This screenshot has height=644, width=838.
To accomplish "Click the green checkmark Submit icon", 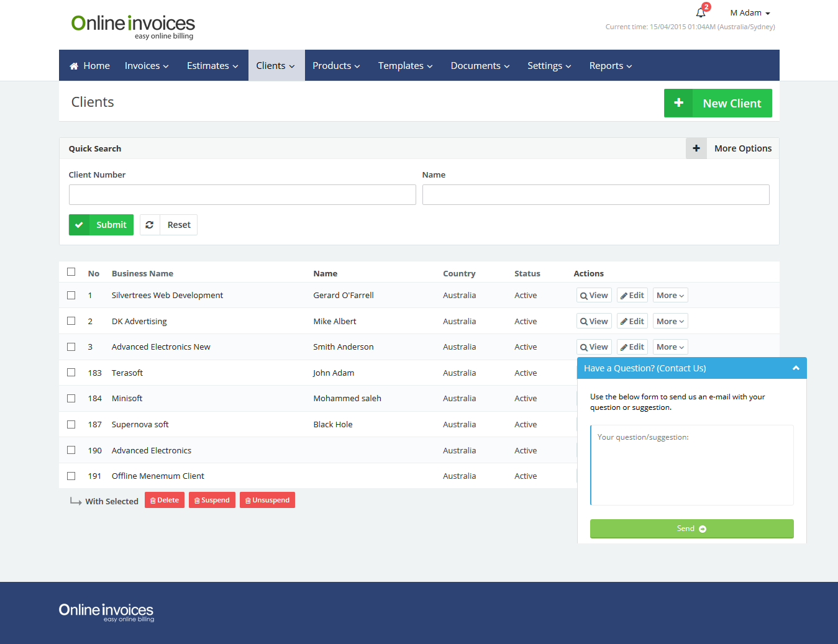I will point(79,225).
